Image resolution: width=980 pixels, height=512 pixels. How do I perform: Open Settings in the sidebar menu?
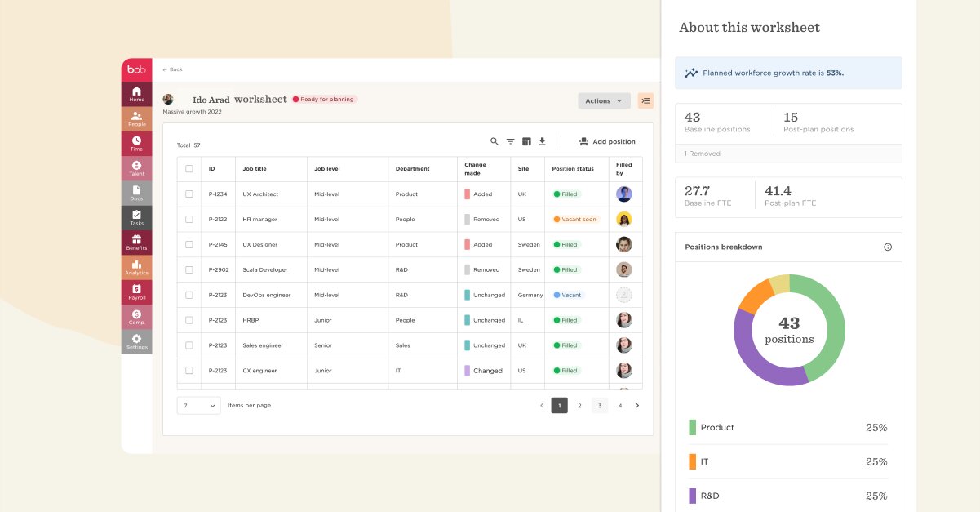point(136,341)
